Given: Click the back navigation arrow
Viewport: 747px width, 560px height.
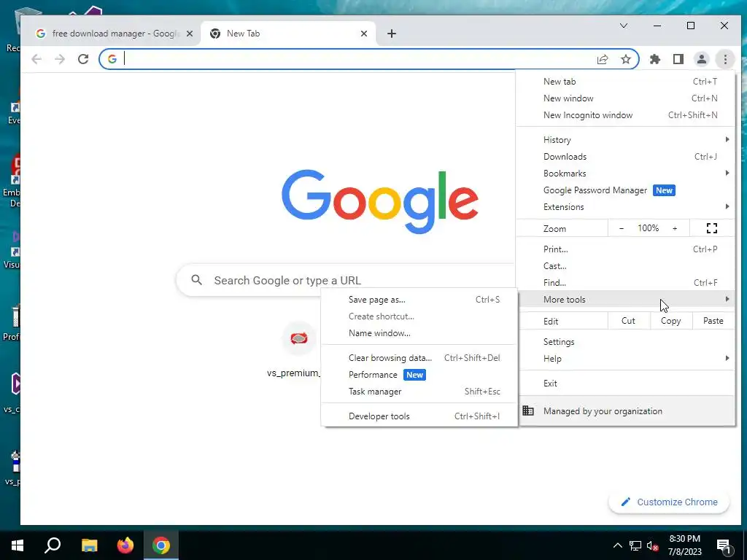Looking at the screenshot, I should tap(36, 59).
